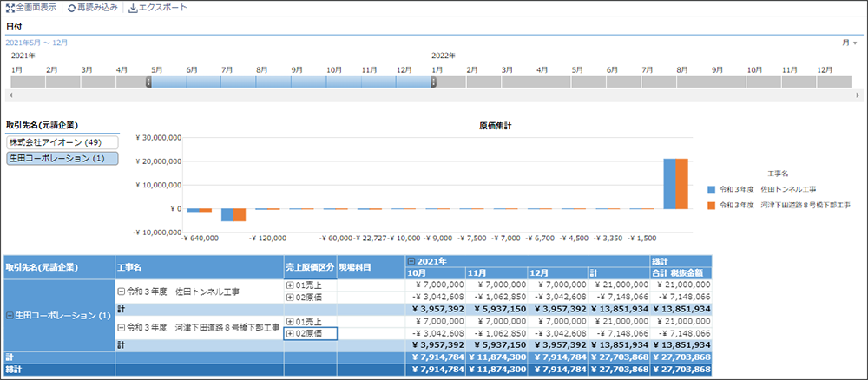Open the 月 granularity dropdown
The height and width of the screenshot is (380, 868).
click(x=855, y=43)
